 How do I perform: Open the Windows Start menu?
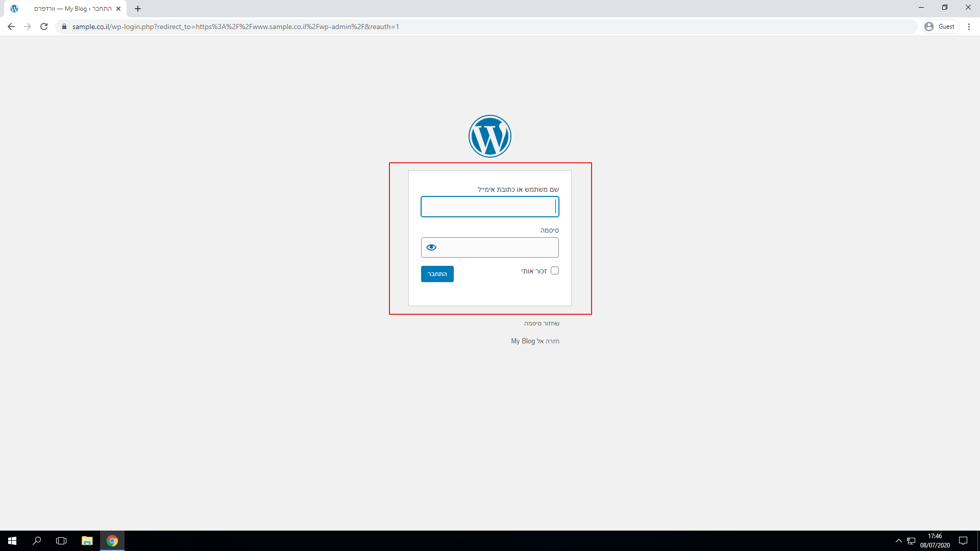pos(12,541)
